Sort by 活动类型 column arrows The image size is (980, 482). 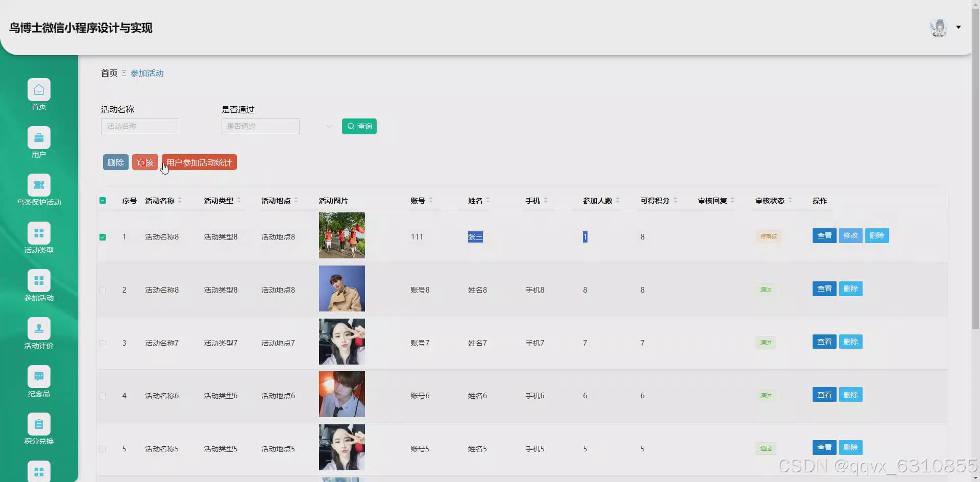[x=239, y=201]
